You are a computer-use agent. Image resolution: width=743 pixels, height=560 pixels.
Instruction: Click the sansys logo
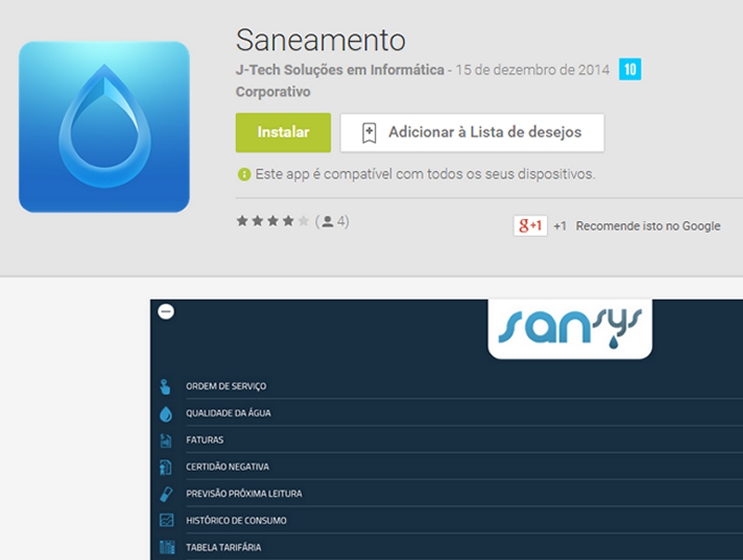click(x=570, y=329)
